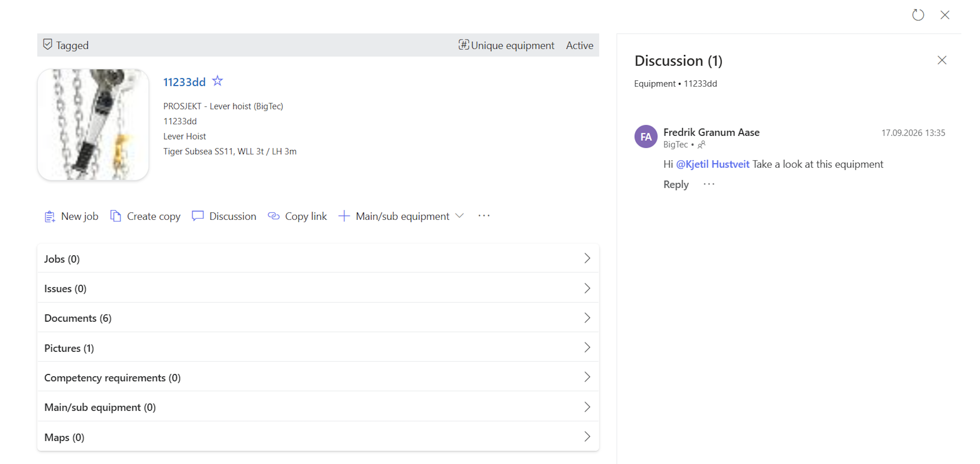Screen dimensions: 980x464
Task: Expand the Main/sub equipment (0) row
Action: [318, 407]
